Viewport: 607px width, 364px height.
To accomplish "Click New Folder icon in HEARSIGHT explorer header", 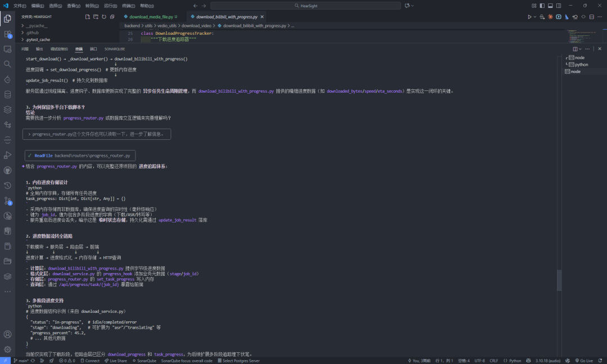I will point(96,17).
